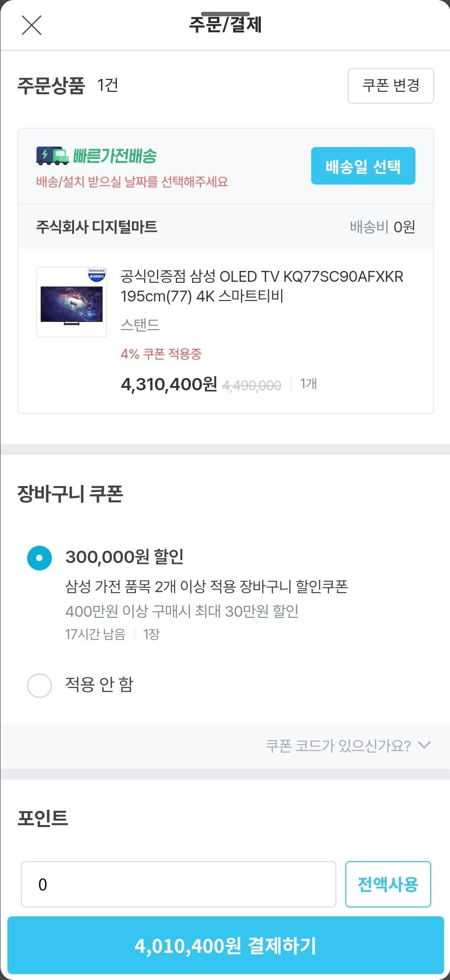
Task: Select the '적용 안 함' radio option
Action: point(40,685)
